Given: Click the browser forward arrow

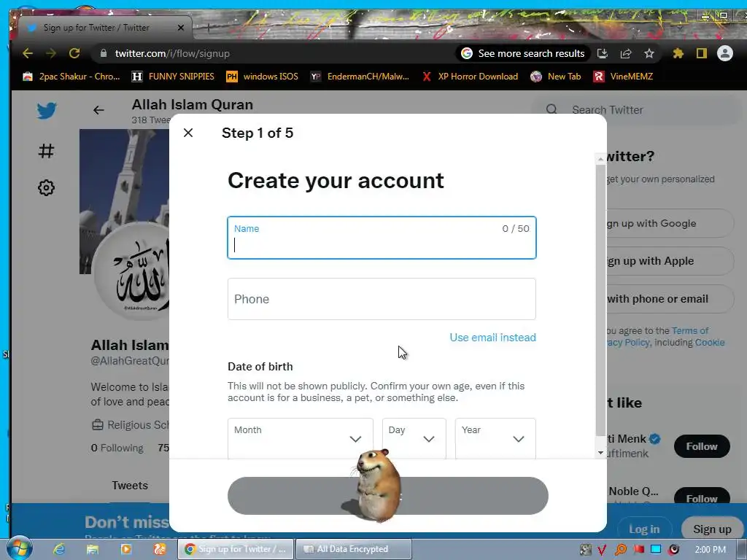Looking at the screenshot, I should (x=51, y=53).
